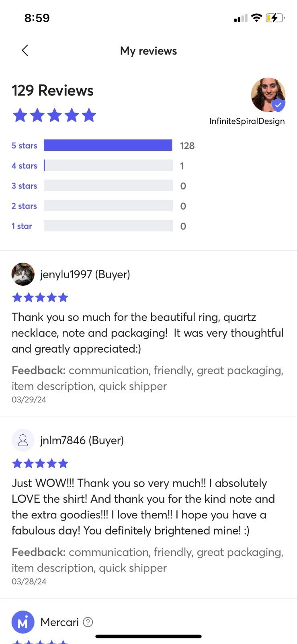Open jenylu1997 (Buyer) profile name

[x=85, y=274]
